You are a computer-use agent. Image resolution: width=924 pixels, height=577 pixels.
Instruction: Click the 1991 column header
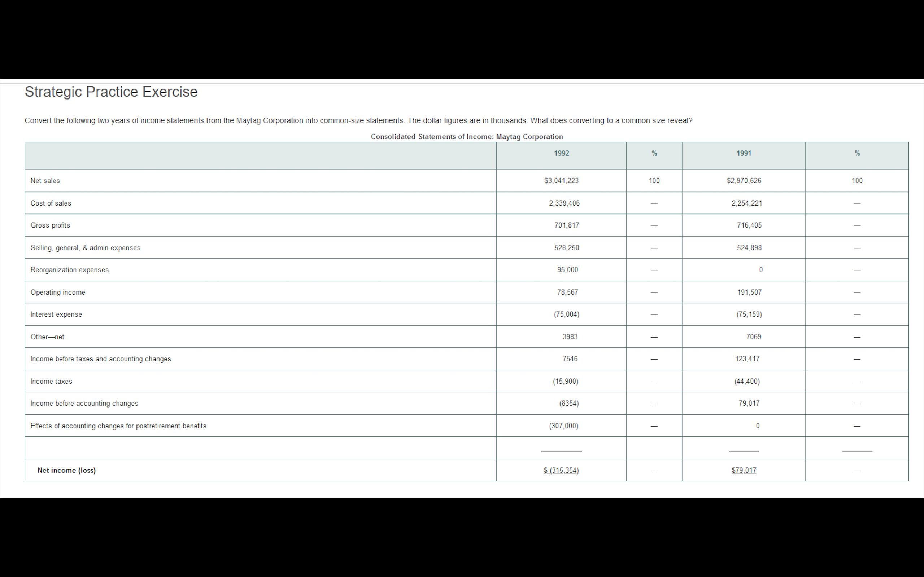(744, 153)
